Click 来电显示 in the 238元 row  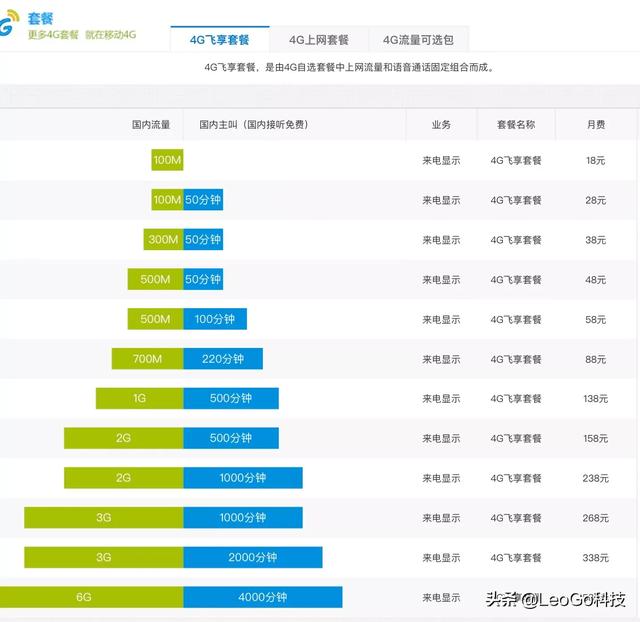click(441, 478)
